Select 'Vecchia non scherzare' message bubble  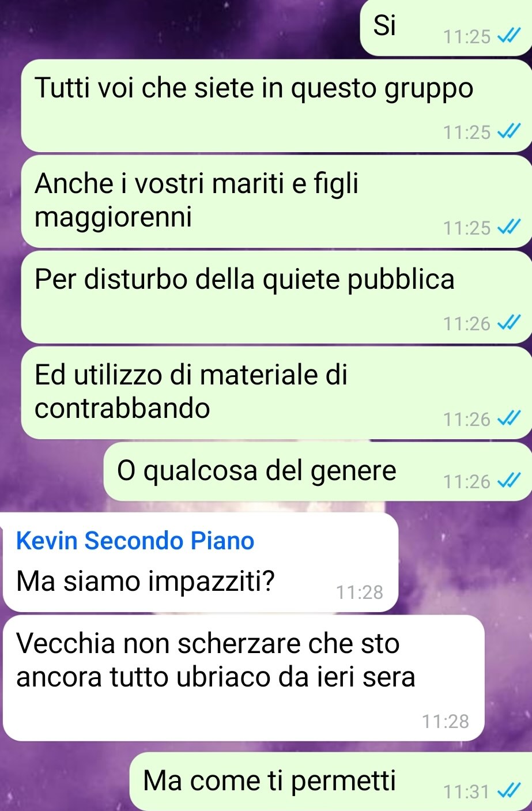[x=243, y=678]
